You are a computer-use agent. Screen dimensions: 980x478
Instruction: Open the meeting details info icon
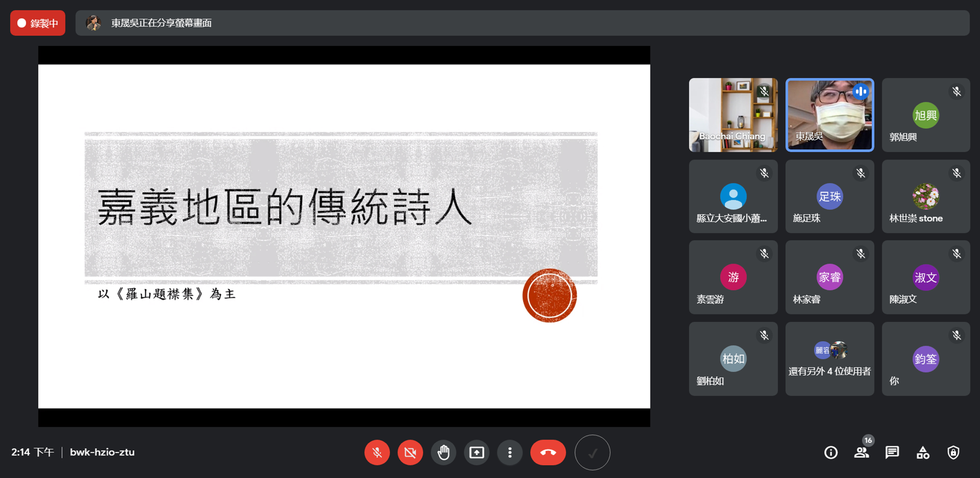tap(830, 452)
